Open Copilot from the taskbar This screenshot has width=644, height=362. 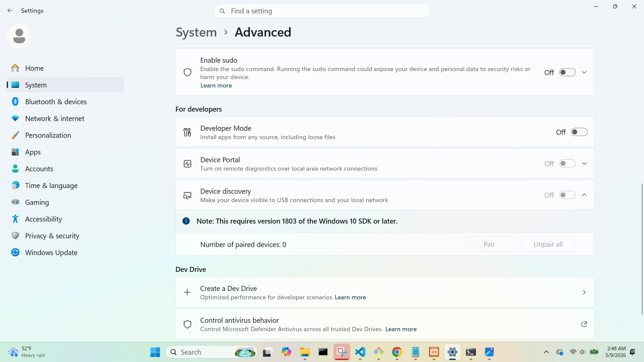[286, 352]
